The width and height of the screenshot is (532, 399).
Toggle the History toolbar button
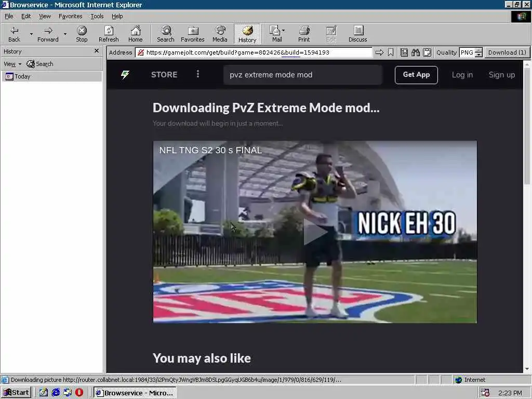pos(247,34)
